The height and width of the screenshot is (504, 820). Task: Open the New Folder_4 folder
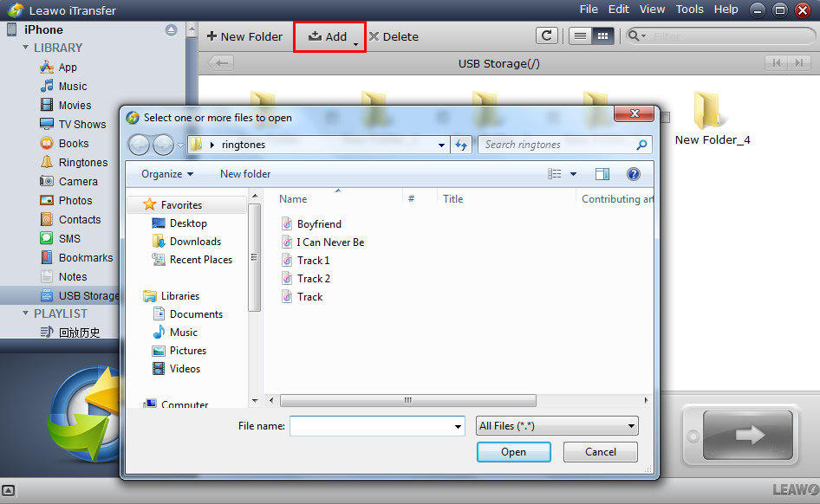(x=712, y=118)
